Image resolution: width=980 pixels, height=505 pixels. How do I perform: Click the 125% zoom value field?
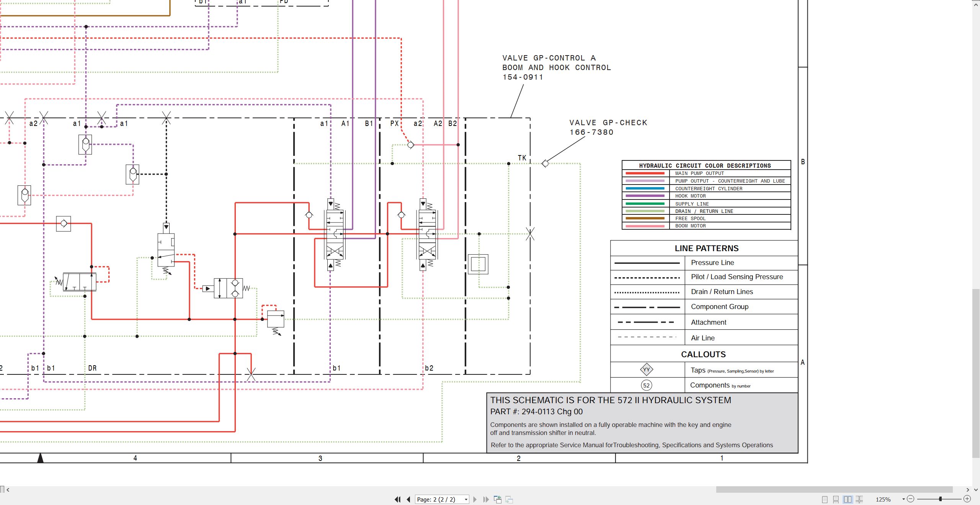point(883,499)
